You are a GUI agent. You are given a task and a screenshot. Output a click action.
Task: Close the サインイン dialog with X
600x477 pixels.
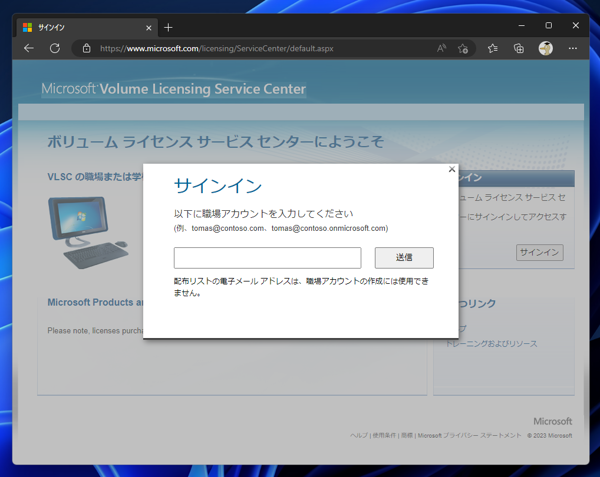coord(452,169)
